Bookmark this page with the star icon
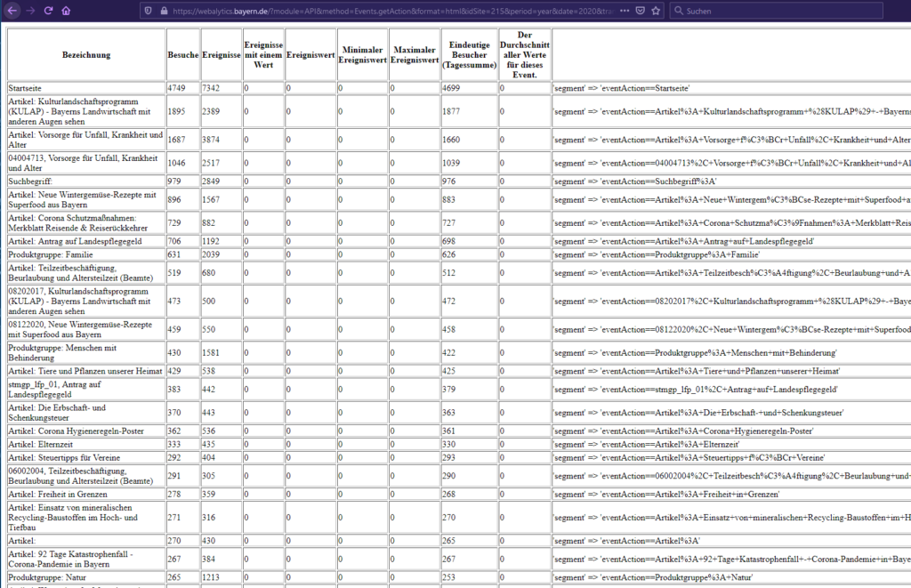 pyautogui.click(x=656, y=11)
